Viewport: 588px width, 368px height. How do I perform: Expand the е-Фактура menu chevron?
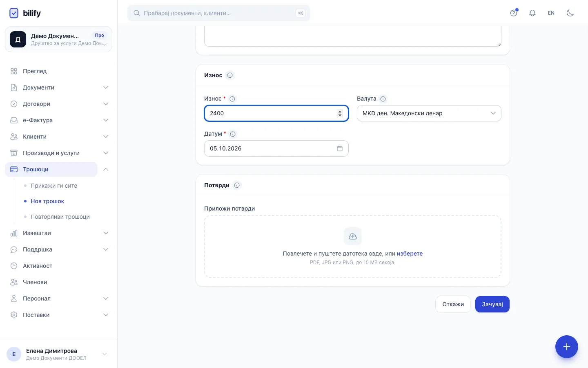[x=106, y=120]
